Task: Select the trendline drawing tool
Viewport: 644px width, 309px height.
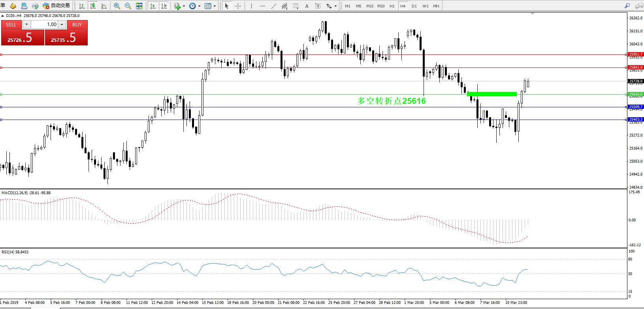Action: click(x=274, y=6)
